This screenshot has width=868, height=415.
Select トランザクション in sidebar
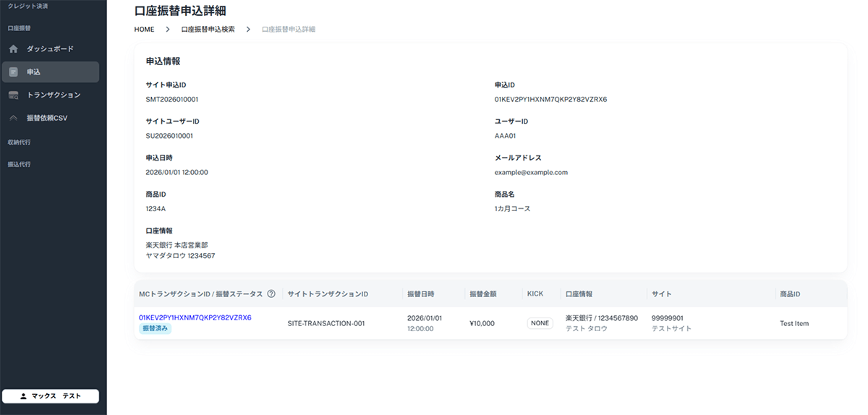tap(54, 95)
